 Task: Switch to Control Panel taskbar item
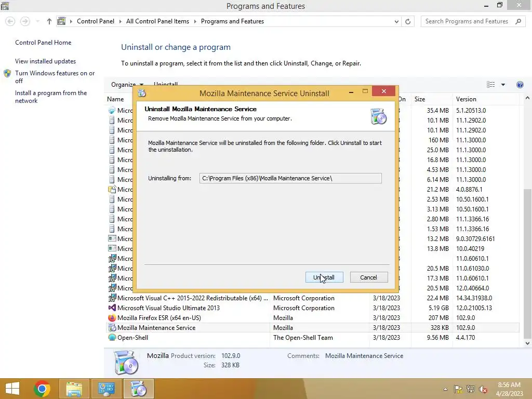106,389
